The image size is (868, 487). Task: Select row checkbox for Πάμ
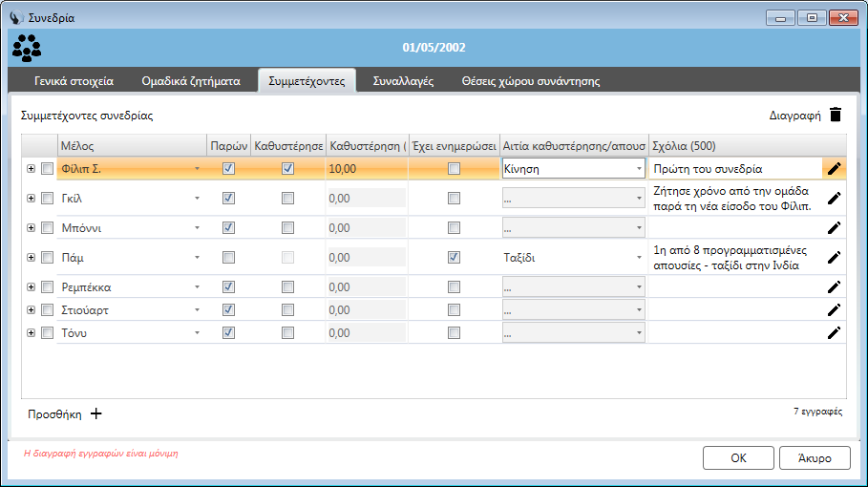click(x=47, y=257)
